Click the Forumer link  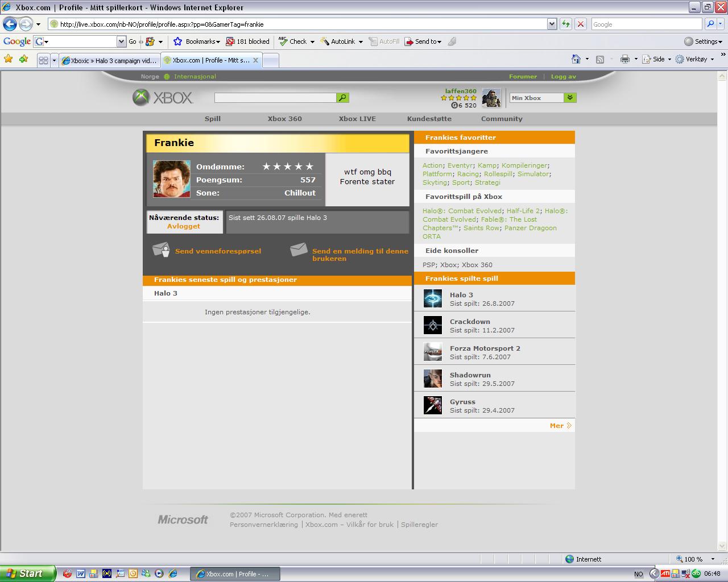[x=523, y=76]
